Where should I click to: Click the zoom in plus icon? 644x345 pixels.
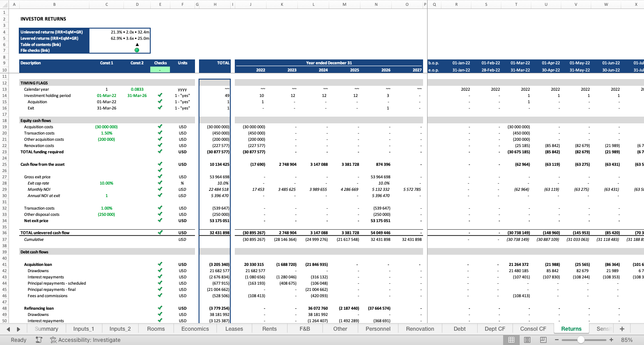coord(611,340)
